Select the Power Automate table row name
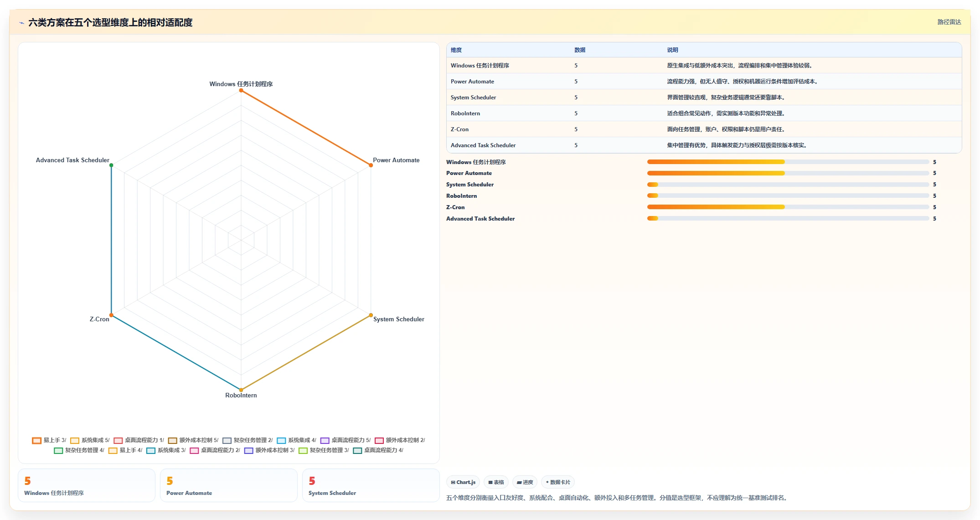 point(472,82)
